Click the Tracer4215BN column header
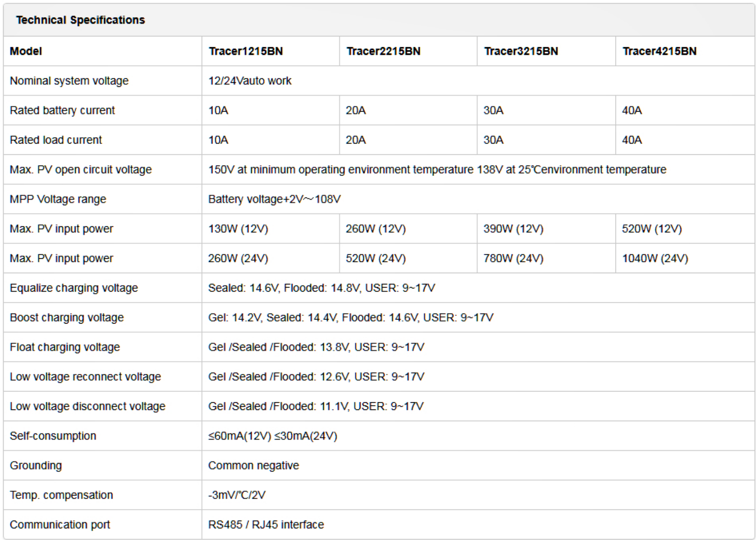This screenshot has width=756, height=540. coord(659,51)
